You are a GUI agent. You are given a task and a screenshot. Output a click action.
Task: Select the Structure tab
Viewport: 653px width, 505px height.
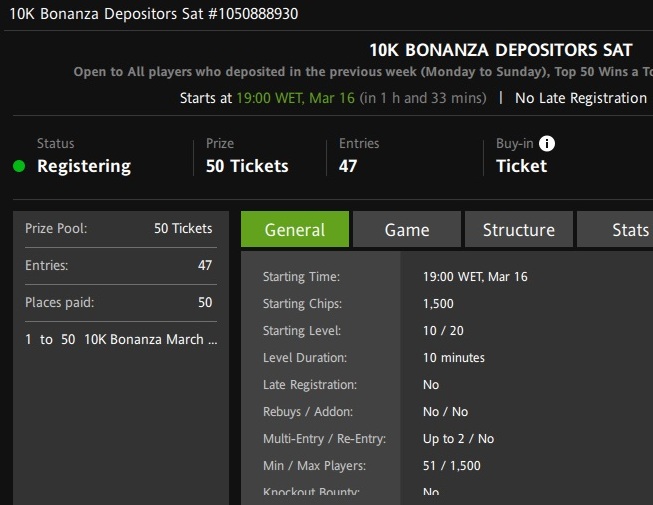(x=518, y=230)
